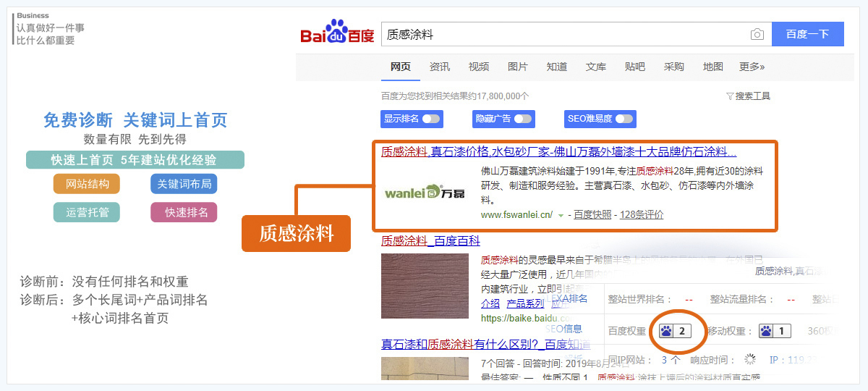The width and height of the screenshot is (868, 391).
Task: Click the 数量有限 先到先得 text
Action: coord(135,139)
